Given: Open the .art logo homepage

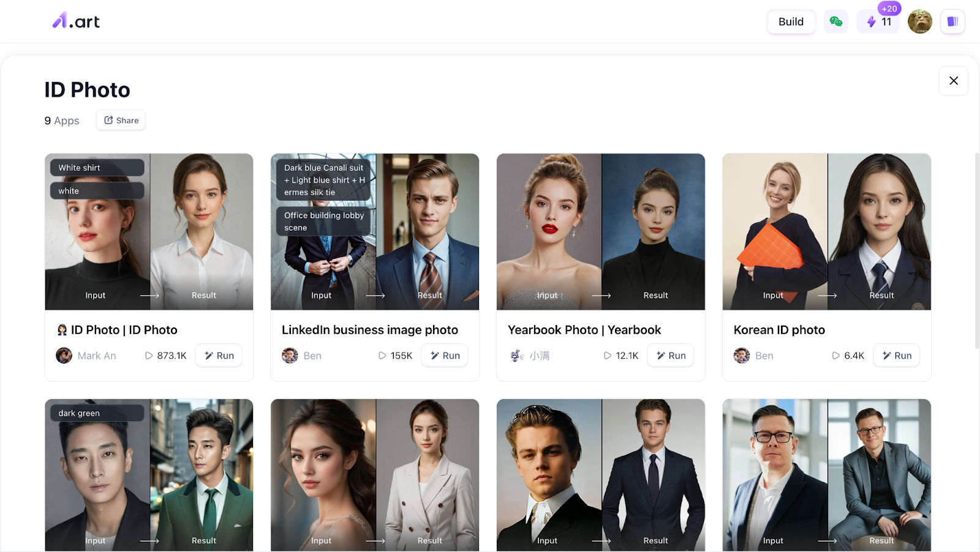Looking at the screenshot, I should (x=76, y=21).
